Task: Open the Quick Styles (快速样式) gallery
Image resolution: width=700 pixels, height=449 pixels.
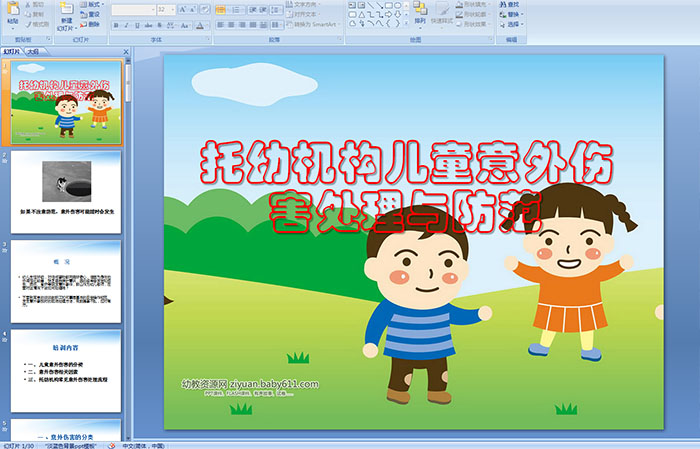Action: 442,16
